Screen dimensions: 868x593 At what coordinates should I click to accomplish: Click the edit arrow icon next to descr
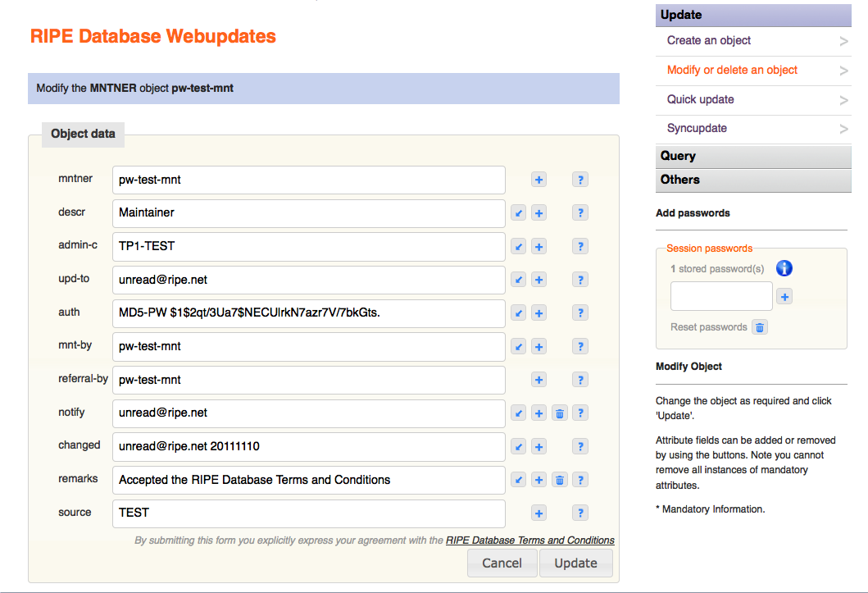point(518,212)
